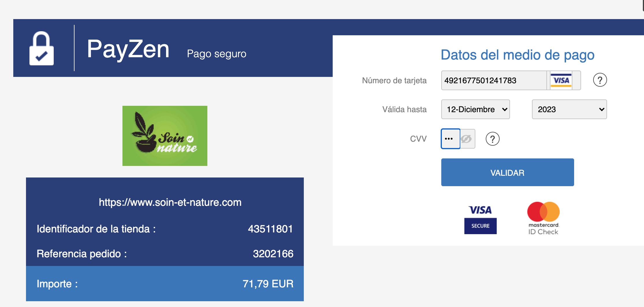Open the expiry year dropdown showing 2023

(569, 109)
